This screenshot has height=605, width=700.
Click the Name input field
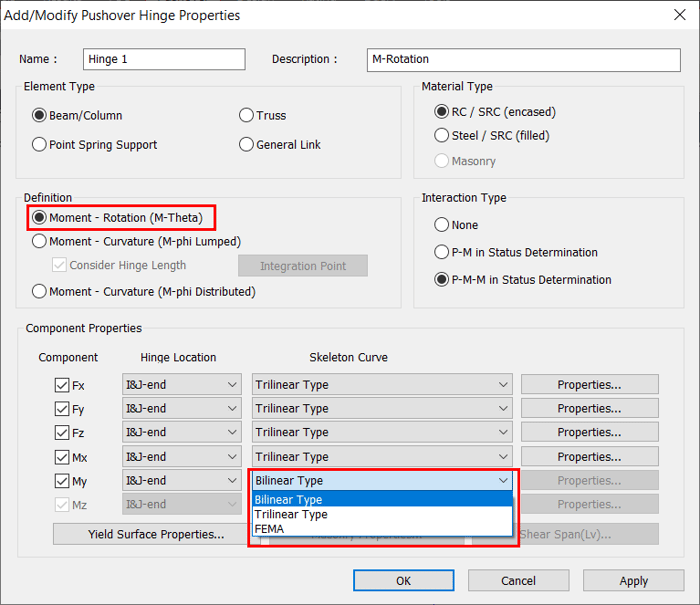click(x=164, y=59)
